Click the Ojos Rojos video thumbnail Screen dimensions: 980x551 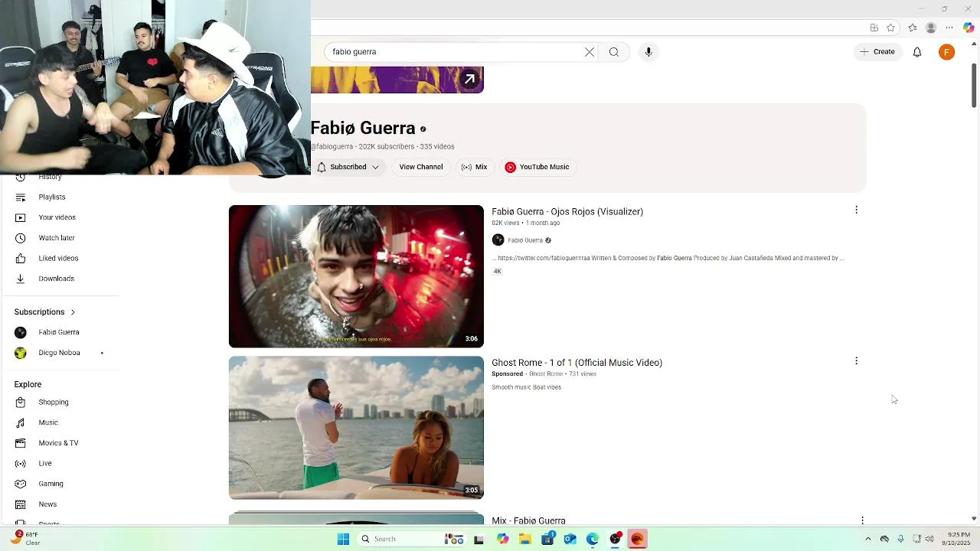(x=356, y=276)
